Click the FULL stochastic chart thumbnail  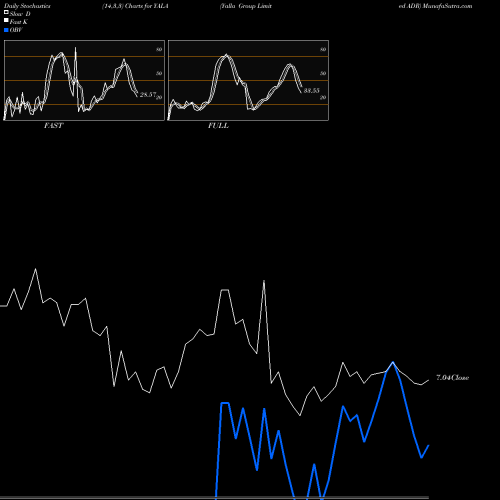(x=248, y=80)
